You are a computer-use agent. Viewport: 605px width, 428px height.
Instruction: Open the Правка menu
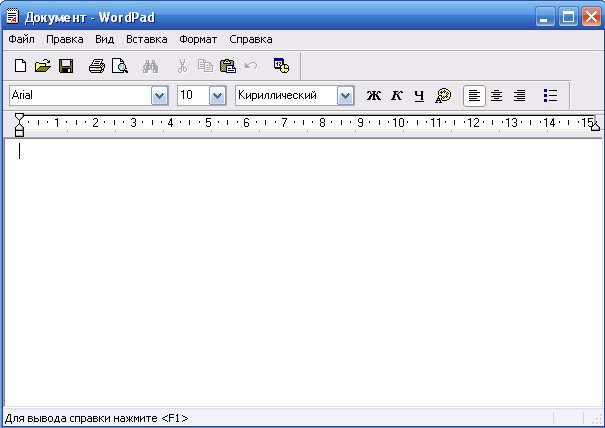tap(64, 39)
